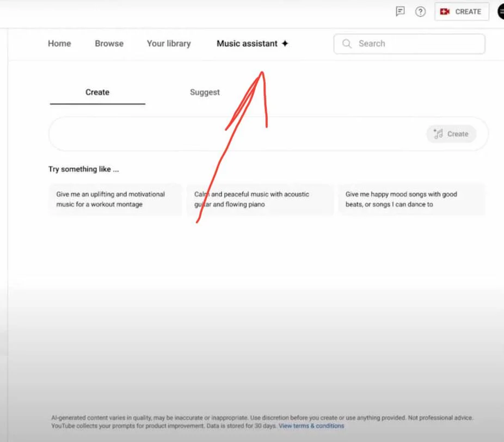Viewport: 504px width, 442px height.
Task: Choose the happy mood dance songs suggestion
Action: tap(411, 199)
